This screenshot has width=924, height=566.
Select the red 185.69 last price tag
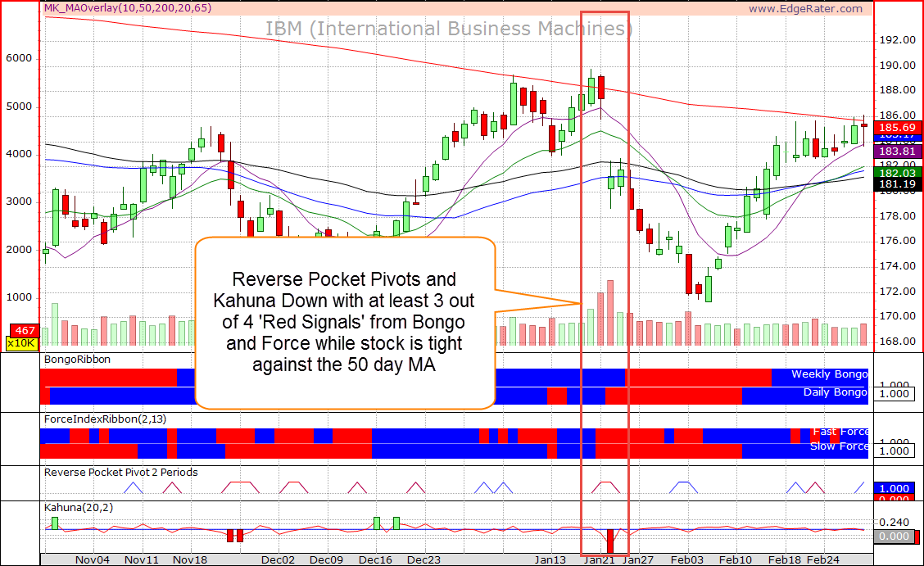[897, 128]
